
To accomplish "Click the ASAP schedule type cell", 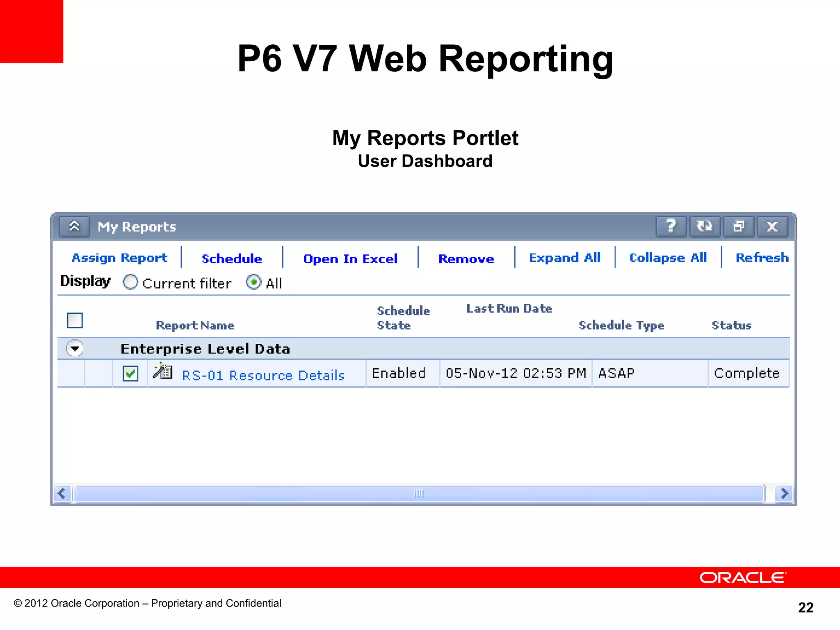I will click(x=650, y=373).
